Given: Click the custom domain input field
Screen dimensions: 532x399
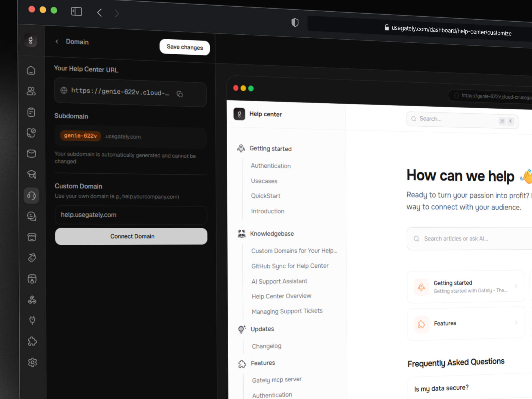Looking at the screenshot, I should point(131,215).
